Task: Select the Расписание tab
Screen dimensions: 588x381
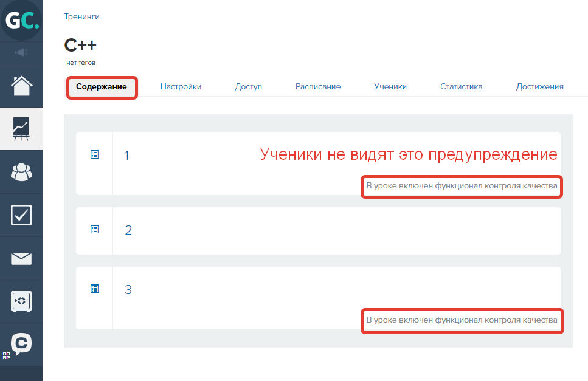Action: pos(317,87)
